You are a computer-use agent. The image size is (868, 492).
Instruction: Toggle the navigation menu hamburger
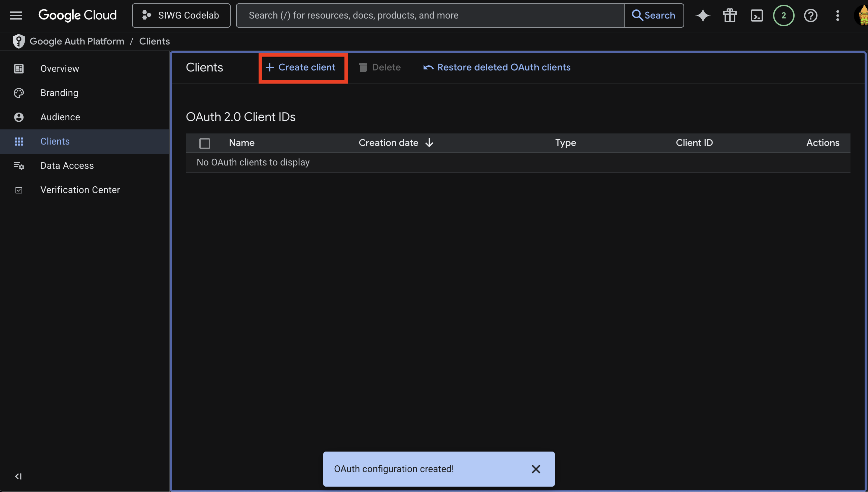16,15
